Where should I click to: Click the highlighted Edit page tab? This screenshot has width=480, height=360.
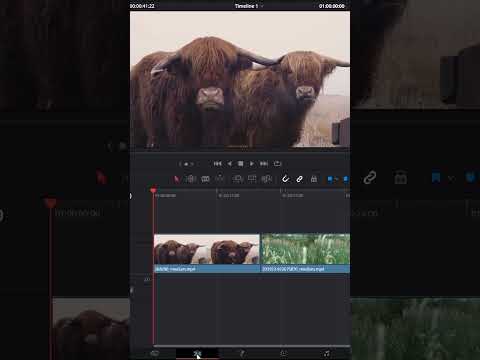[197, 354]
